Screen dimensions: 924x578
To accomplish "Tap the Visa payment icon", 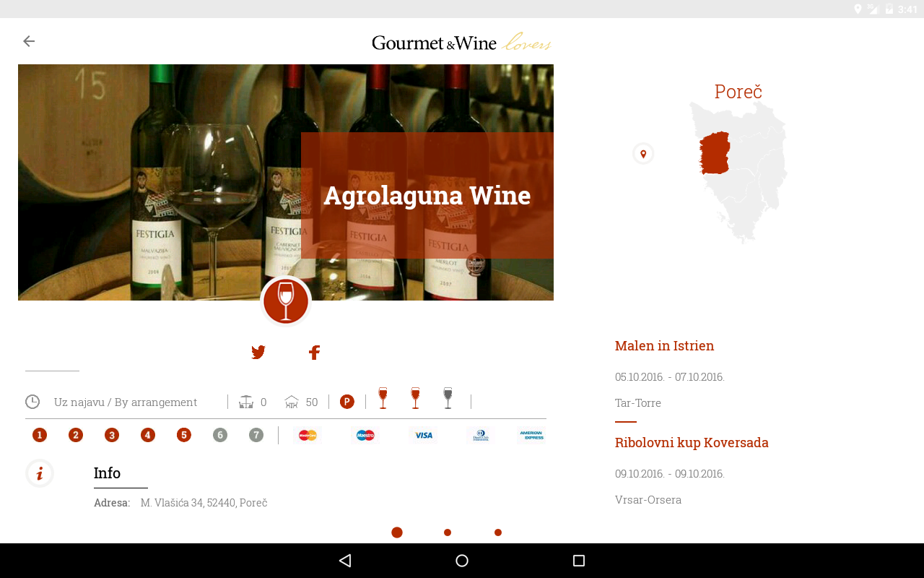I will point(423,435).
